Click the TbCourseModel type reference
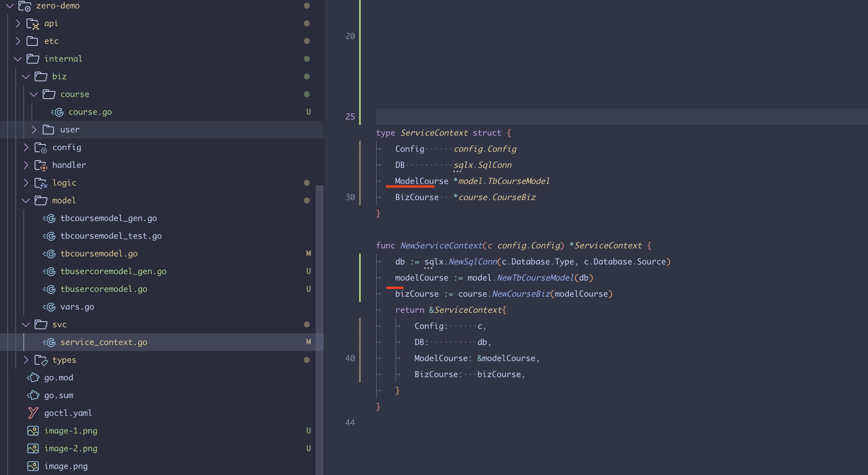The height and width of the screenshot is (475, 868). [519, 181]
